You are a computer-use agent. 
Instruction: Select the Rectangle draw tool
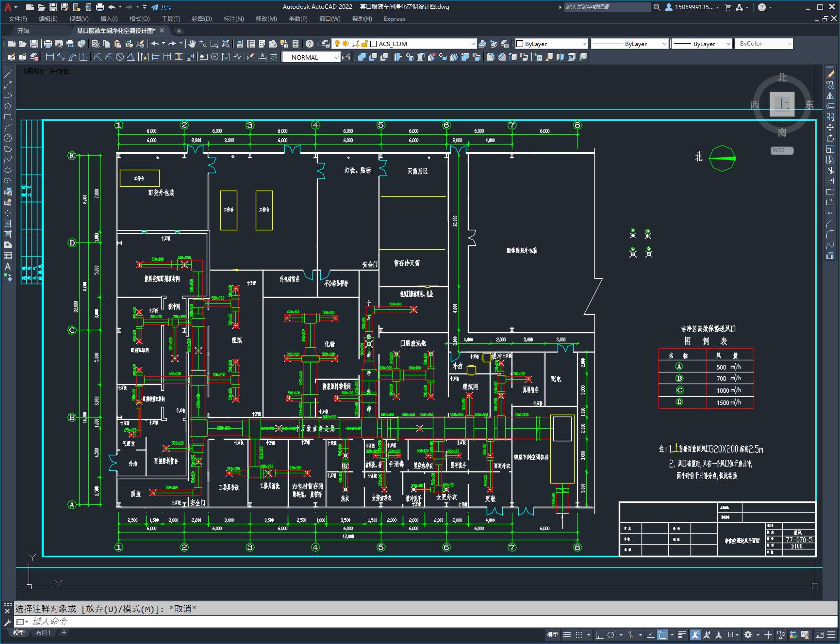pyautogui.click(x=7, y=117)
